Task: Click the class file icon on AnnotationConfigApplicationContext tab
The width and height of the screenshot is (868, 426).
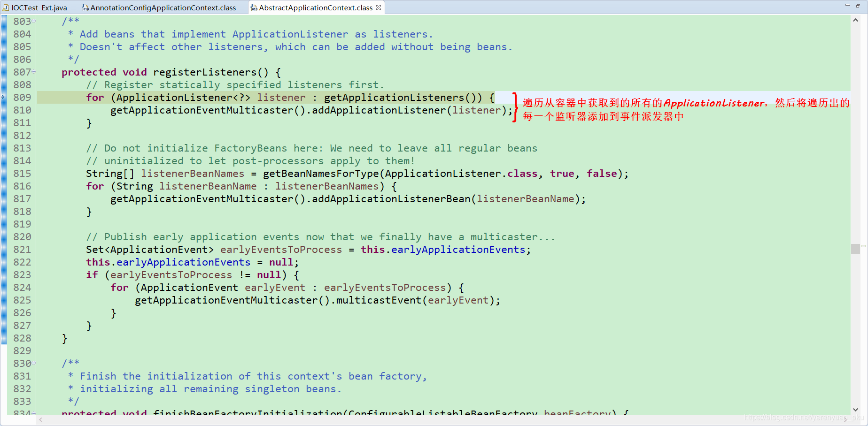Action: tap(85, 8)
